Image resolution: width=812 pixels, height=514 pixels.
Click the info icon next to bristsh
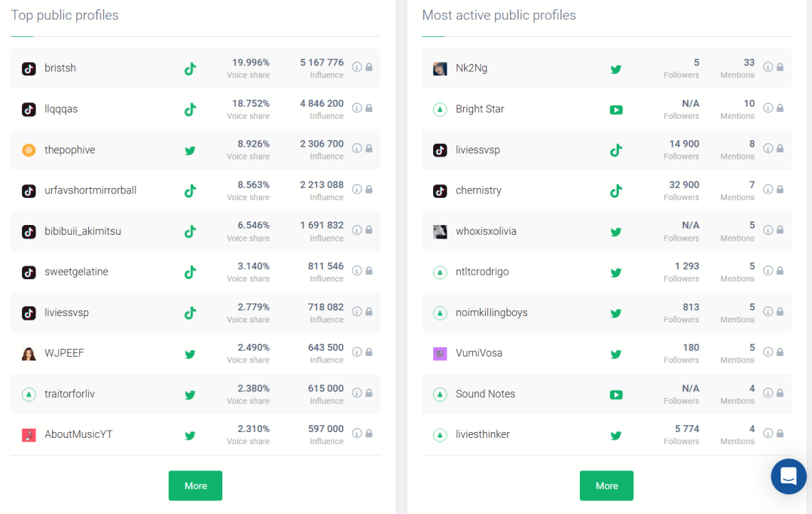357,67
